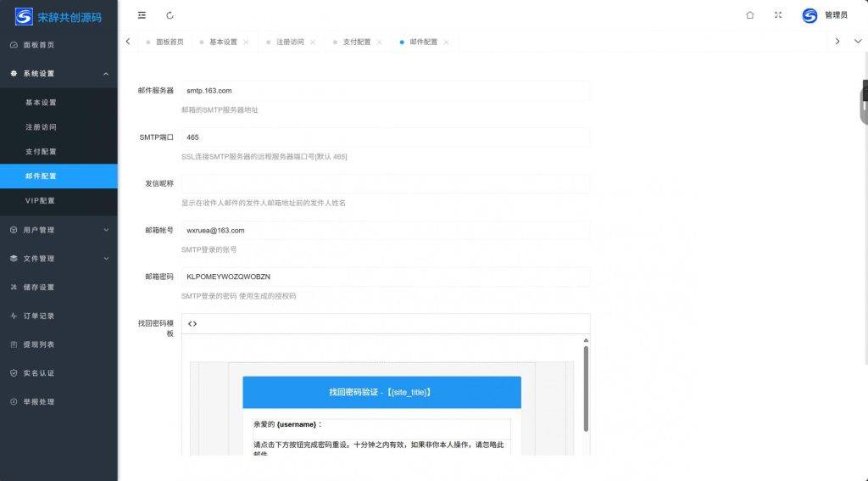
Task: Toggle the sidebar collapse hamburger icon
Action: (x=142, y=15)
